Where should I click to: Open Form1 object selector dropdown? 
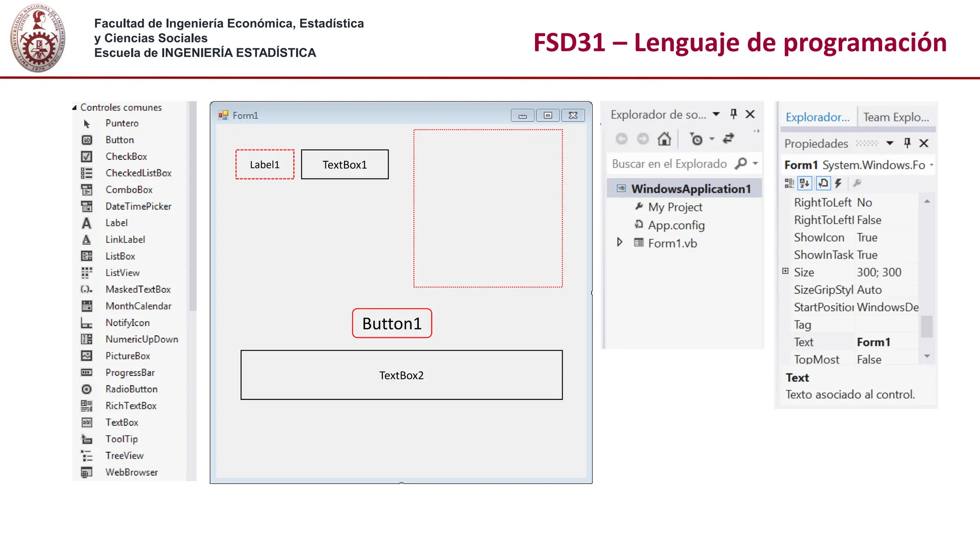(931, 165)
